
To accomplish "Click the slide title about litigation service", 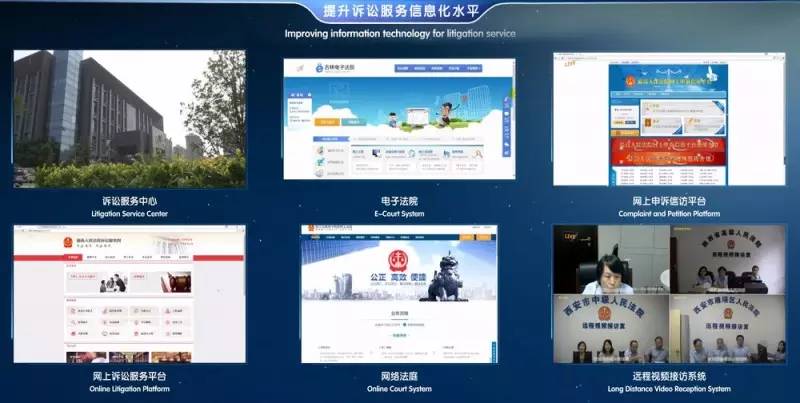I will pyautogui.click(x=400, y=11).
